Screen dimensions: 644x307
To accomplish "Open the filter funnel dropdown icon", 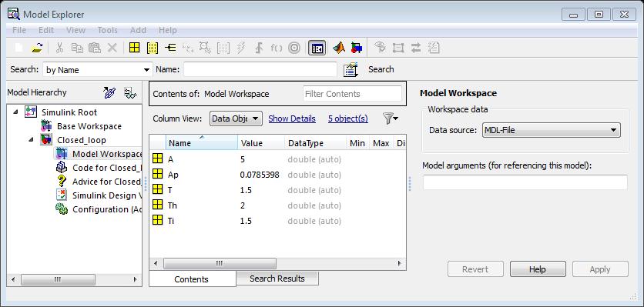I will [x=391, y=118].
